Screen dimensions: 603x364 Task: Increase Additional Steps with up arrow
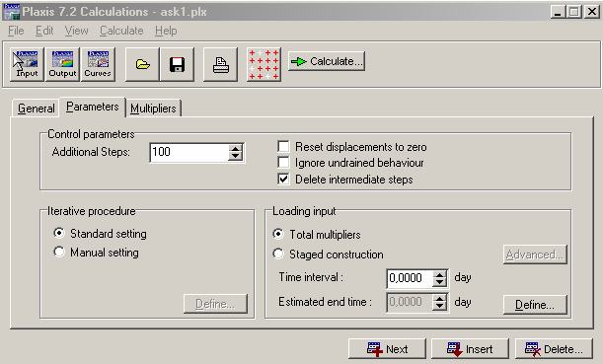click(x=235, y=148)
